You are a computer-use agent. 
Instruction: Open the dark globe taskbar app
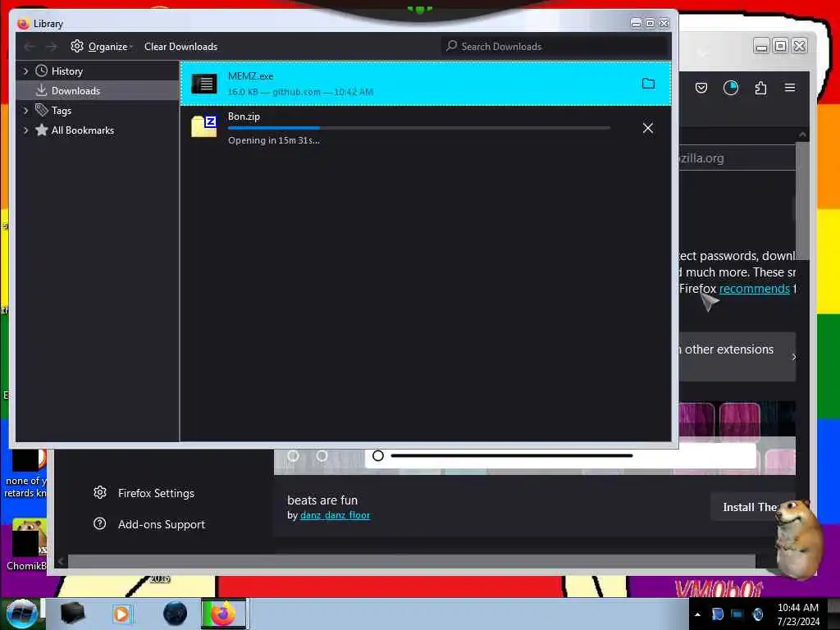[176, 614]
